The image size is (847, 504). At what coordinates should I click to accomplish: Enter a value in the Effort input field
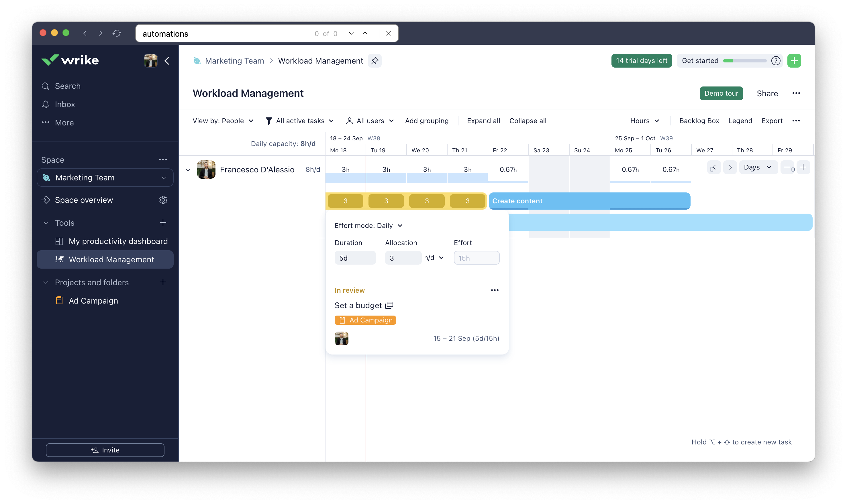click(476, 258)
